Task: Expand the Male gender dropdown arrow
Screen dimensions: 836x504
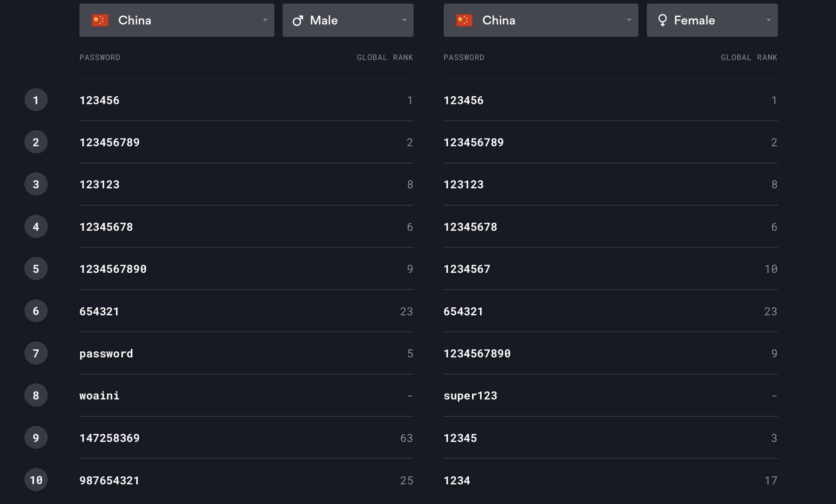Action: point(404,20)
